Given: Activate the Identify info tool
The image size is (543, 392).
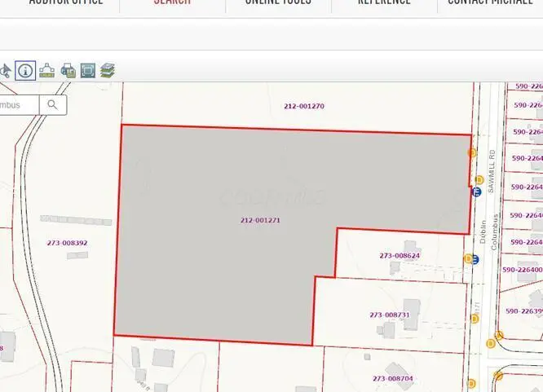Looking at the screenshot, I should [25, 71].
